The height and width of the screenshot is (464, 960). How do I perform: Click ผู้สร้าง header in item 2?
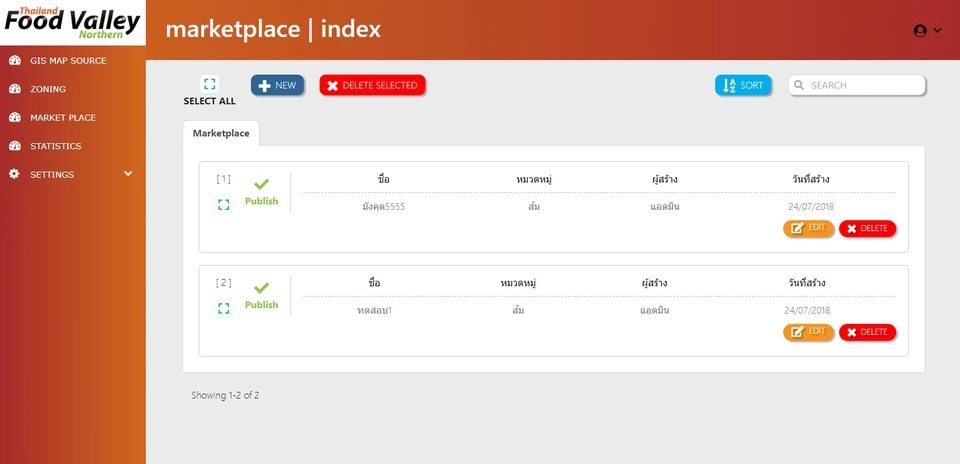click(654, 283)
